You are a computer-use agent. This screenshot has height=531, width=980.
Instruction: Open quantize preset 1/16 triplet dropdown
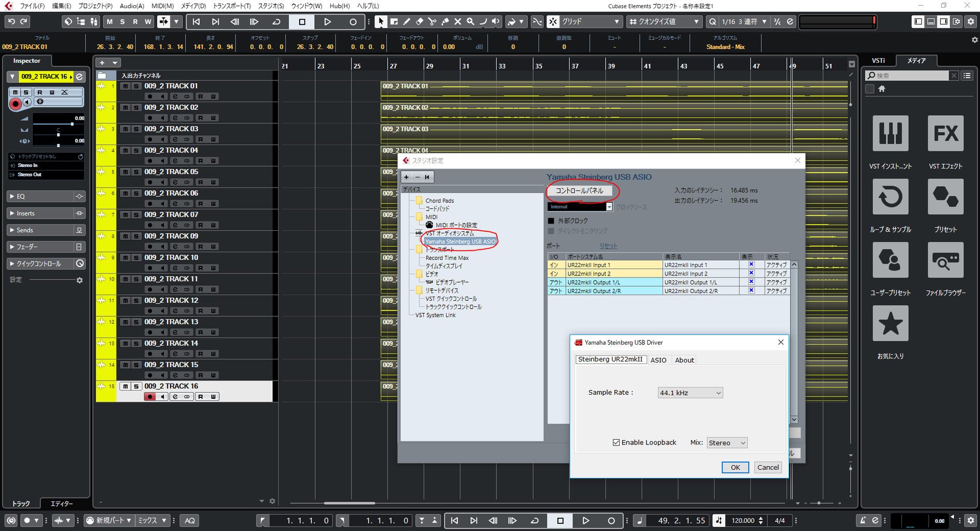(743, 22)
